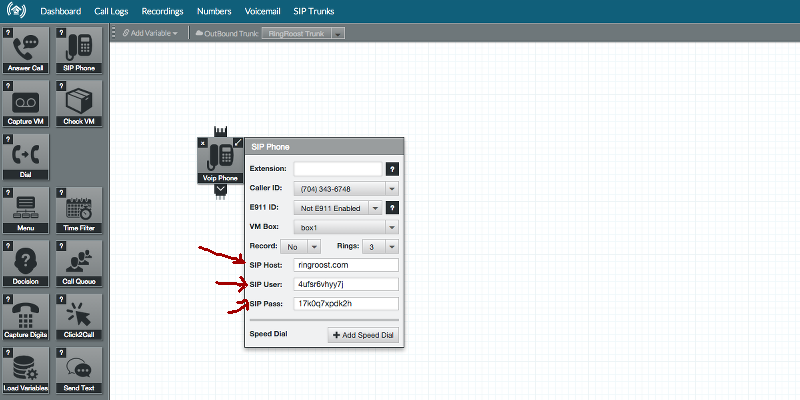Click the checkmark on Voip Phone node
Image resolution: width=800 pixels, height=400 pixels.
pos(237,143)
